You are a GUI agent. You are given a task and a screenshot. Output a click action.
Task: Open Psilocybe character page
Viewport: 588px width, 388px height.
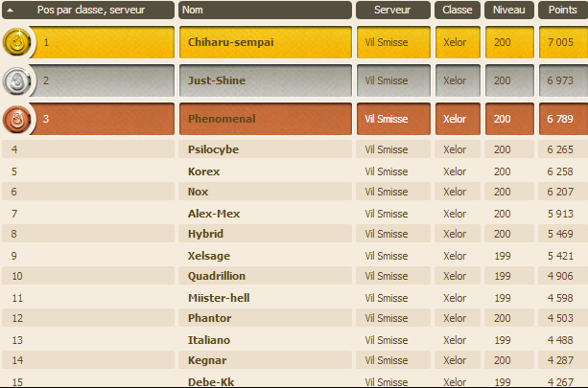pyautogui.click(x=213, y=149)
